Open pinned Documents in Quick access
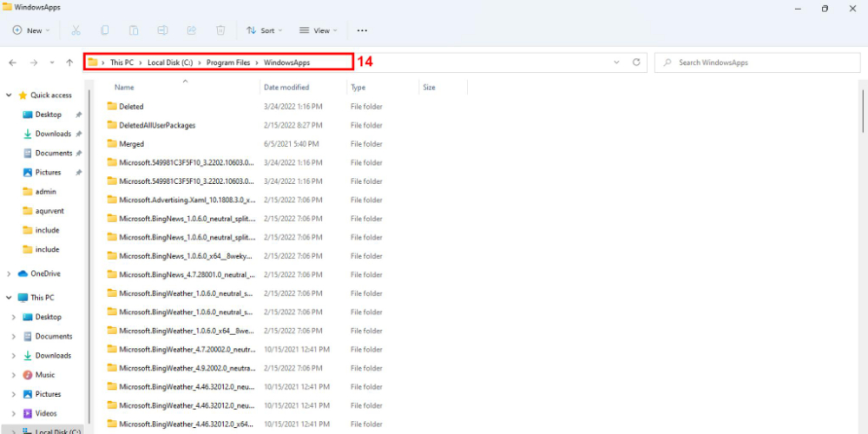Viewport: 868px width, 434px height. pyautogui.click(x=54, y=154)
